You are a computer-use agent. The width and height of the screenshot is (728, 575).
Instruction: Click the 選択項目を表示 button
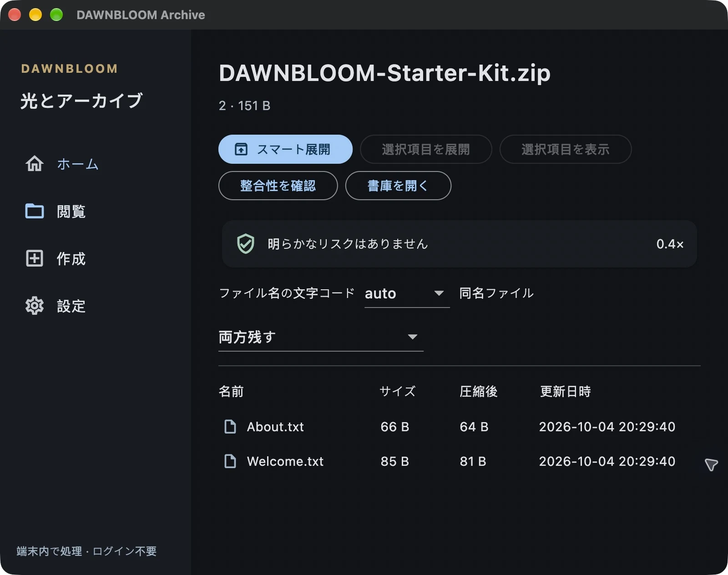click(x=566, y=149)
